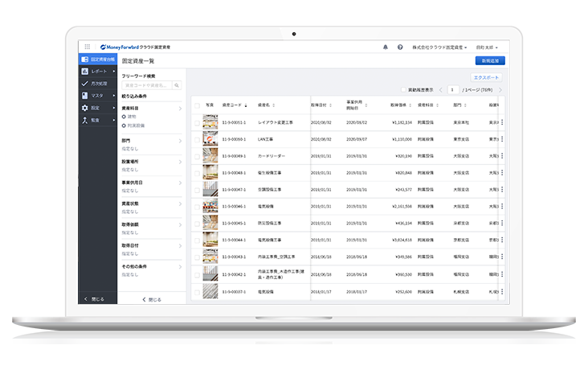Check the row 11-9-00043-1 checkbox
Screen dimensions: 588x370
[197, 257]
